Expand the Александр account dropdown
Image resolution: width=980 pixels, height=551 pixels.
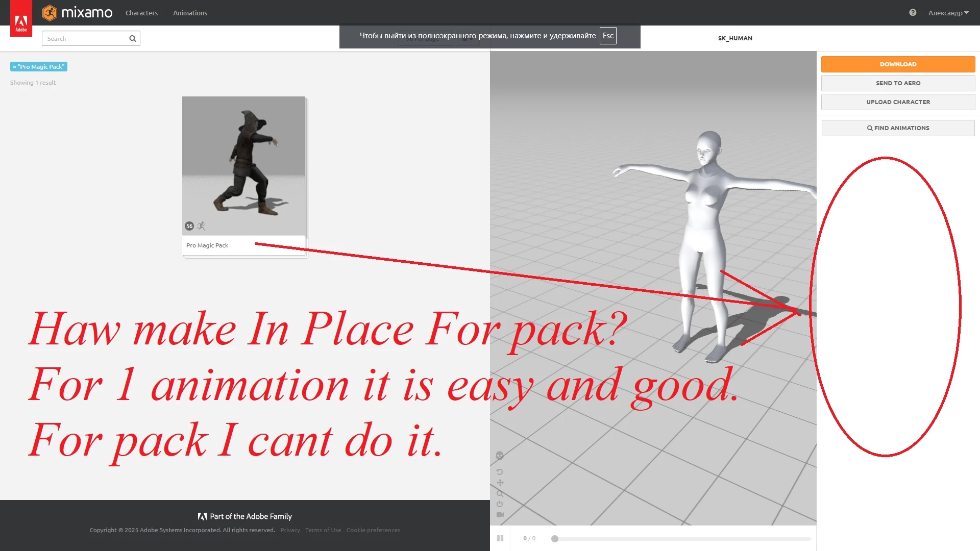[948, 13]
